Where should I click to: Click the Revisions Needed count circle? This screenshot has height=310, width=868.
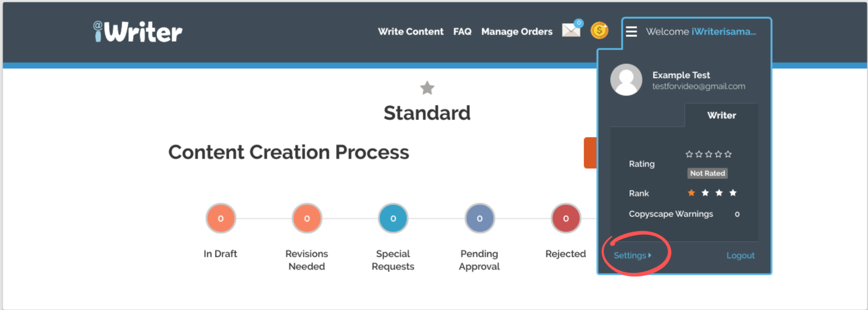coord(307,218)
